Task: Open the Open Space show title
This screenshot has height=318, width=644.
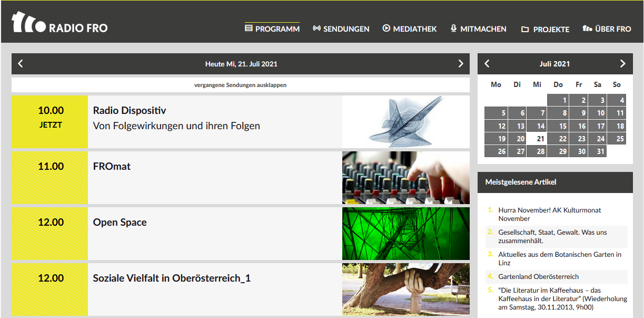Action: coord(120,223)
